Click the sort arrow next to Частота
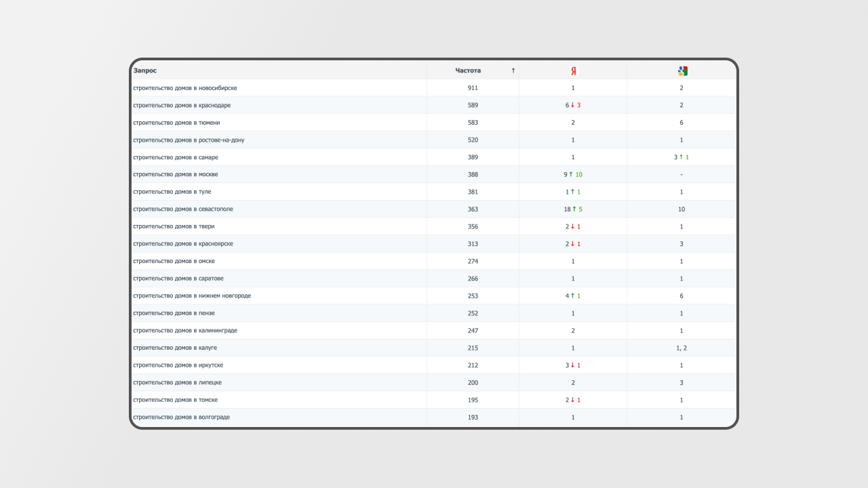868x488 pixels. coord(513,70)
